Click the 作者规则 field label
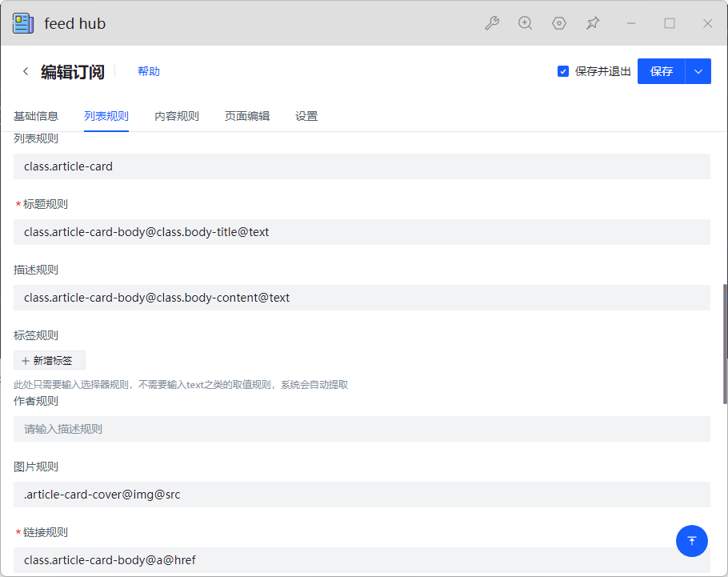This screenshot has height=577, width=728. pyautogui.click(x=36, y=401)
